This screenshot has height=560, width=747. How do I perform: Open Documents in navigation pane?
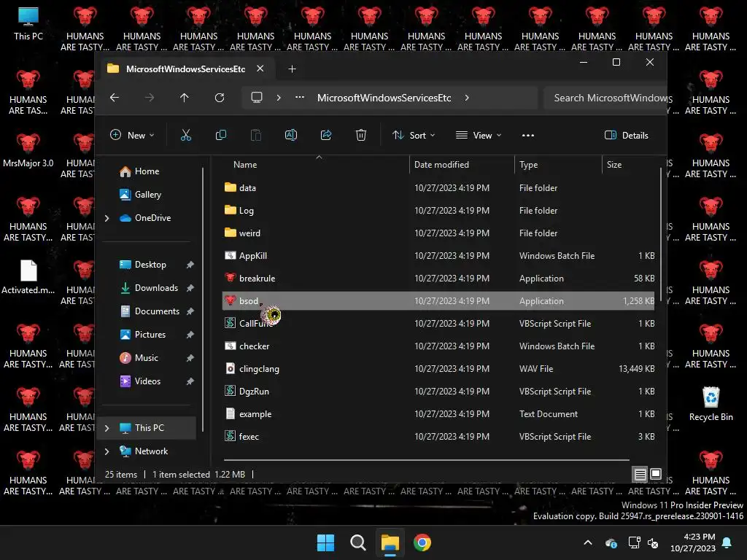coord(149,311)
